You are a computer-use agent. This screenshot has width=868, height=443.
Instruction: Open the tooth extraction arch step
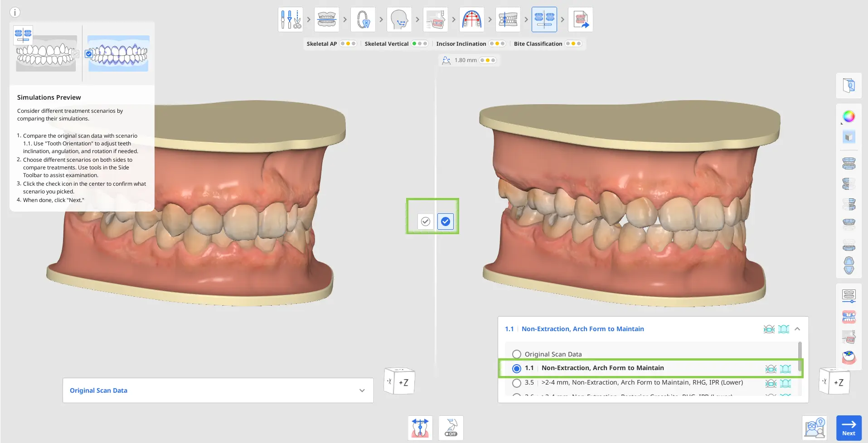pyautogui.click(x=363, y=19)
